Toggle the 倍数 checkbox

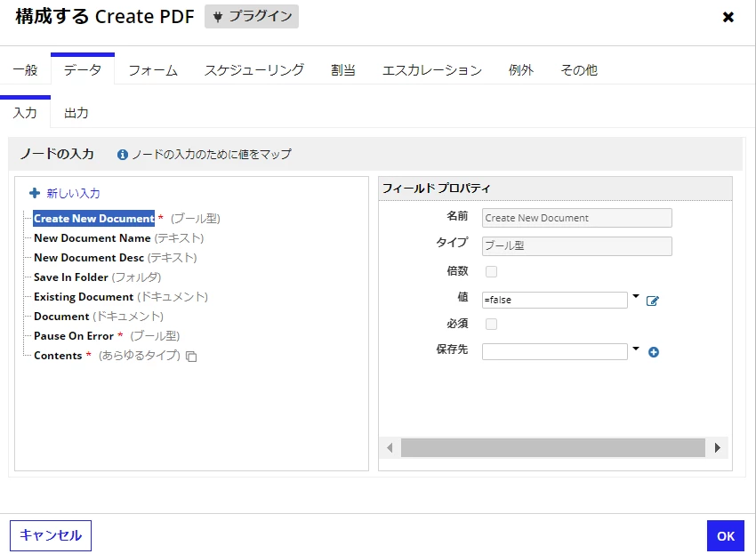coord(491,271)
